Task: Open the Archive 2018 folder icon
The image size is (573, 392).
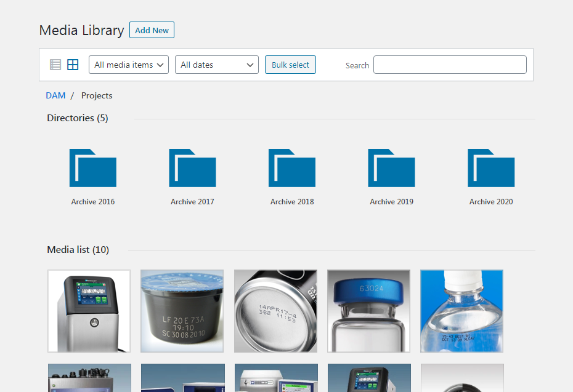Action: [x=292, y=168]
